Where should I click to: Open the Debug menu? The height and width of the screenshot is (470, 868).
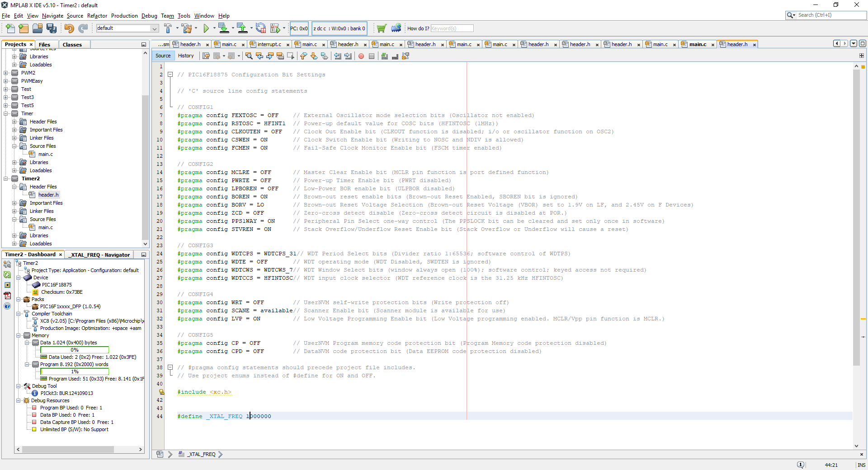click(149, 16)
